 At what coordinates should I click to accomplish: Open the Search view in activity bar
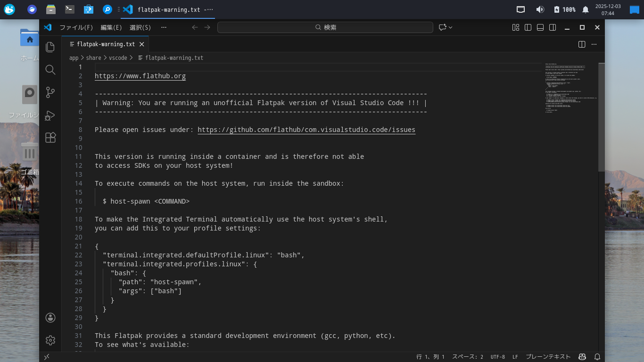click(50, 70)
